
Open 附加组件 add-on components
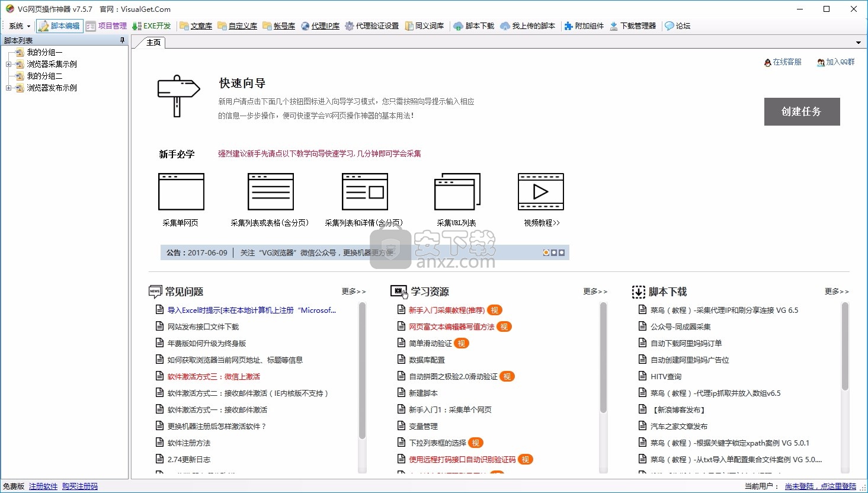pyautogui.click(x=584, y=26)
